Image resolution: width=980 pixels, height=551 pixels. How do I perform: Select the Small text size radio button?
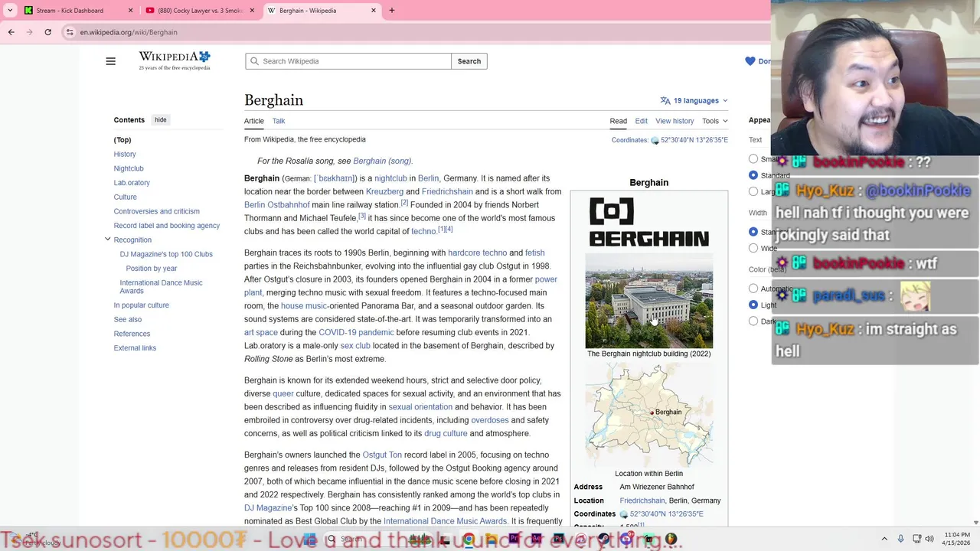(753, 159)
